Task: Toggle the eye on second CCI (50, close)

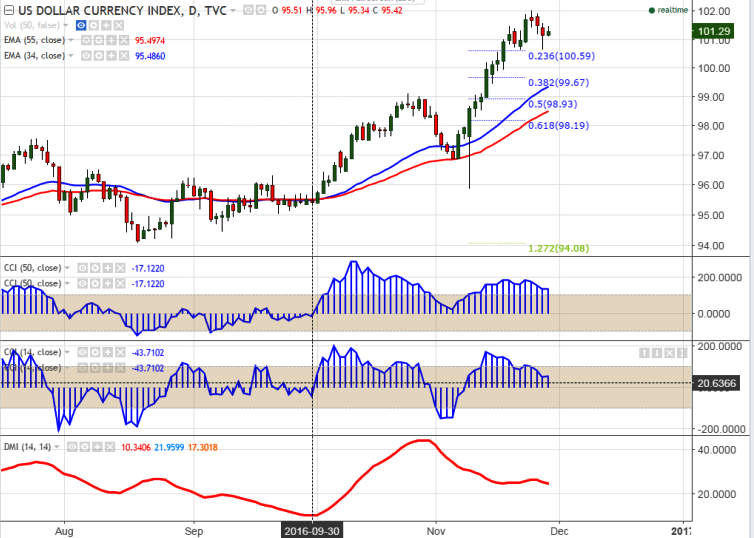Action: [x=83, y=284]
